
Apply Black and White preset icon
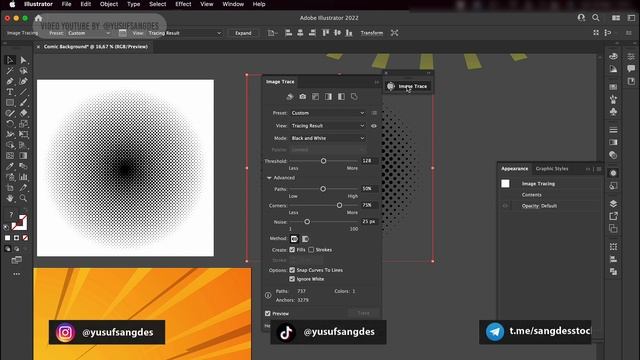point(341,97)
